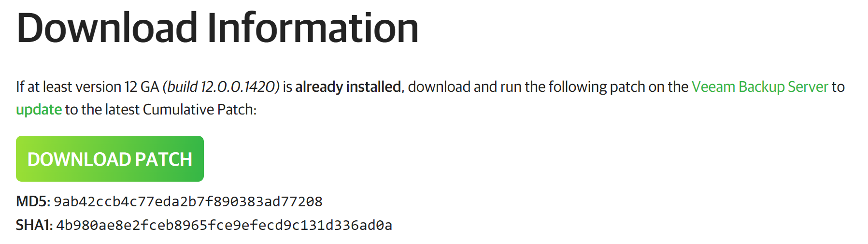The image size is (868, 244).
Task: Select the bold MD5: label
Action: (33, 201)
